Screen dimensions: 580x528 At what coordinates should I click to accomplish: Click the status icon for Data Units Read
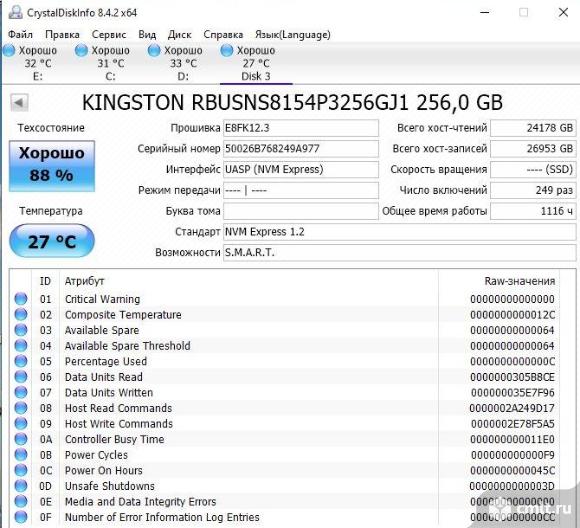(x=21, y=376)
